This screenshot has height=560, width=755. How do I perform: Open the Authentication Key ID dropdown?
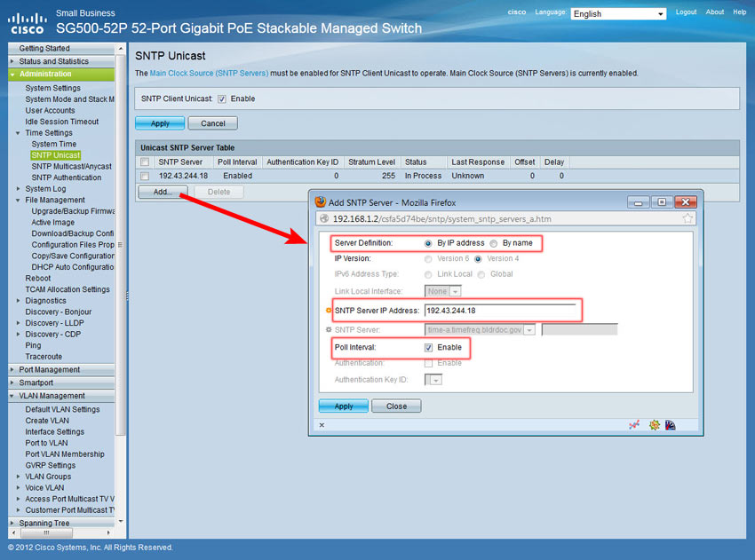433,380
